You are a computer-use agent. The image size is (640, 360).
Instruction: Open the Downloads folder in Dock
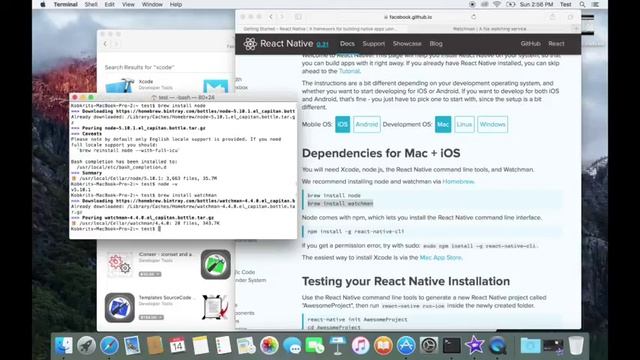(530, 346)
